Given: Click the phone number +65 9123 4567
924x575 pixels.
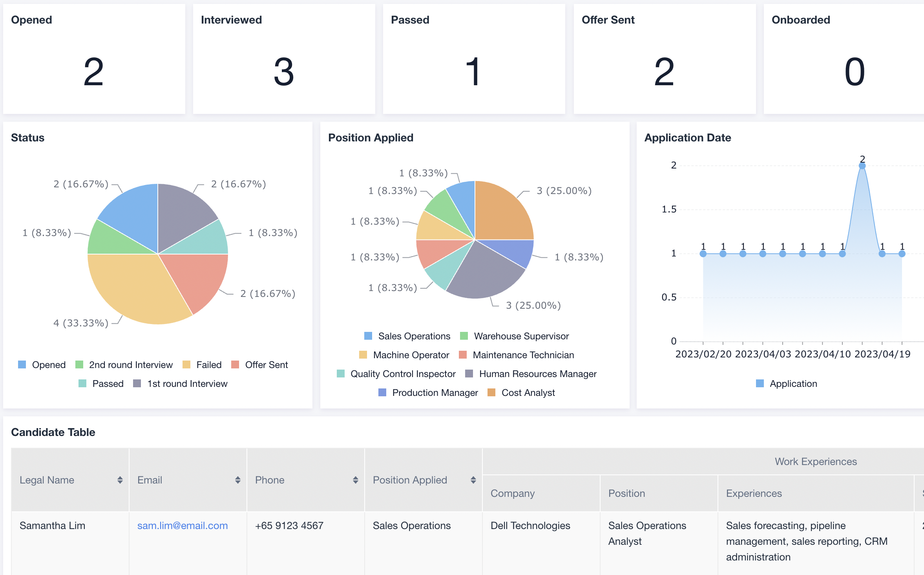Looking at the screenshot, I should pos(289,526).
